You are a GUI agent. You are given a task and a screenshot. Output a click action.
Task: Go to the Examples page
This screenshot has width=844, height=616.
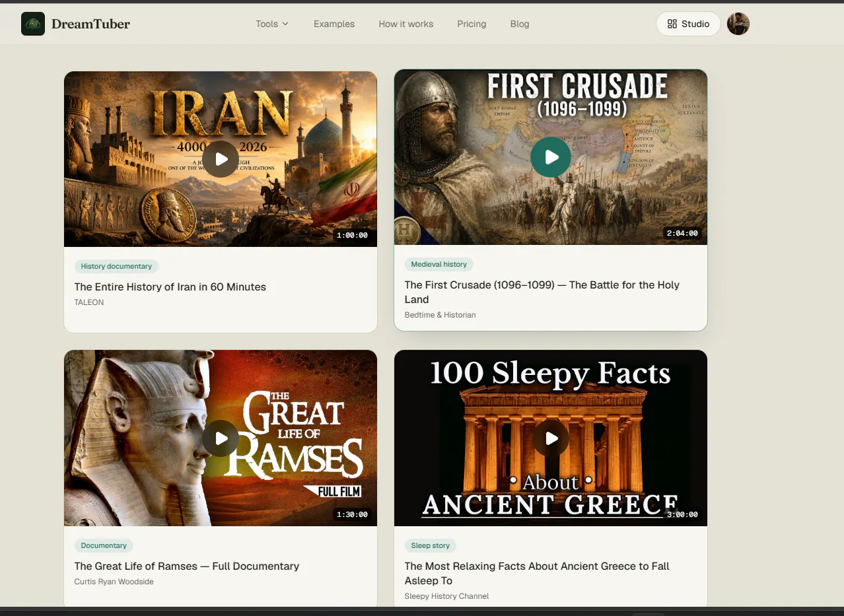[x=334, y=24]
